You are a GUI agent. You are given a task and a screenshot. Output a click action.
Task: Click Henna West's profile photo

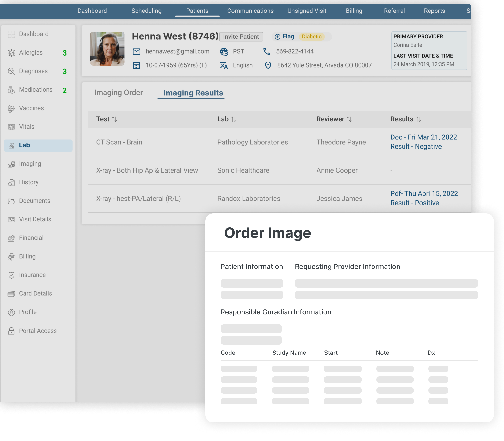pos(107,49)
